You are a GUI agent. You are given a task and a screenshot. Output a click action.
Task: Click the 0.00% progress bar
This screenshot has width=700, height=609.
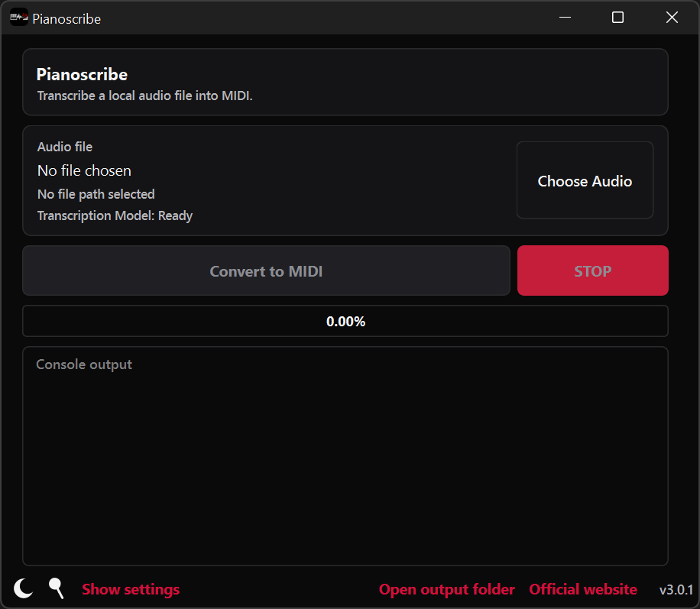tap(345, 321)
